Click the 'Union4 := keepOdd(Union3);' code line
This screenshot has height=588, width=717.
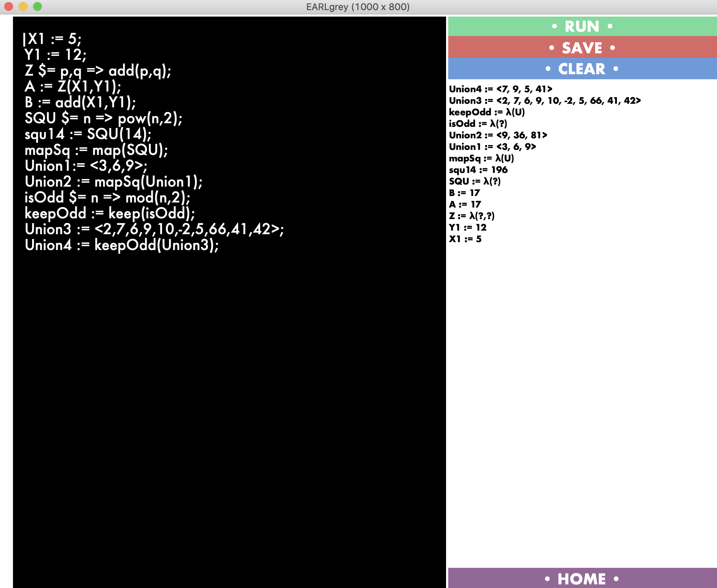pos(121,245)
